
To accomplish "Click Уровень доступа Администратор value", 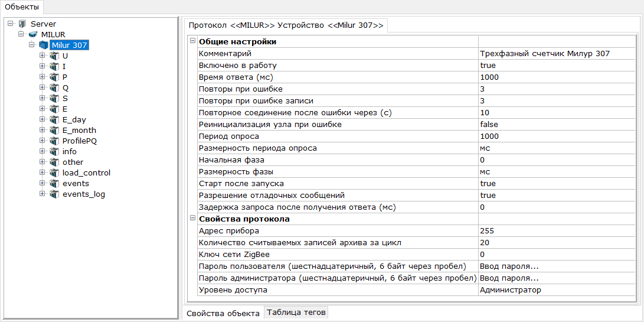I will coord(556,290).
